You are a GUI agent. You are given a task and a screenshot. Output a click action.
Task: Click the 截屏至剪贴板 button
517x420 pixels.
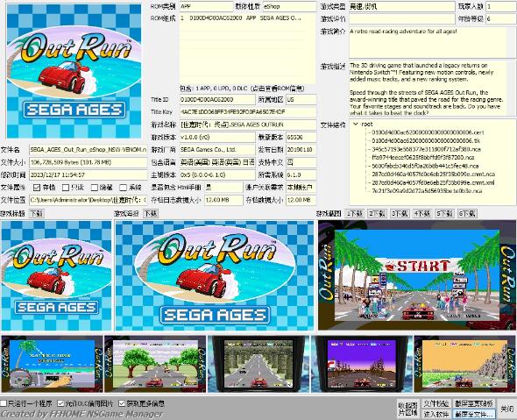(474, 403)
